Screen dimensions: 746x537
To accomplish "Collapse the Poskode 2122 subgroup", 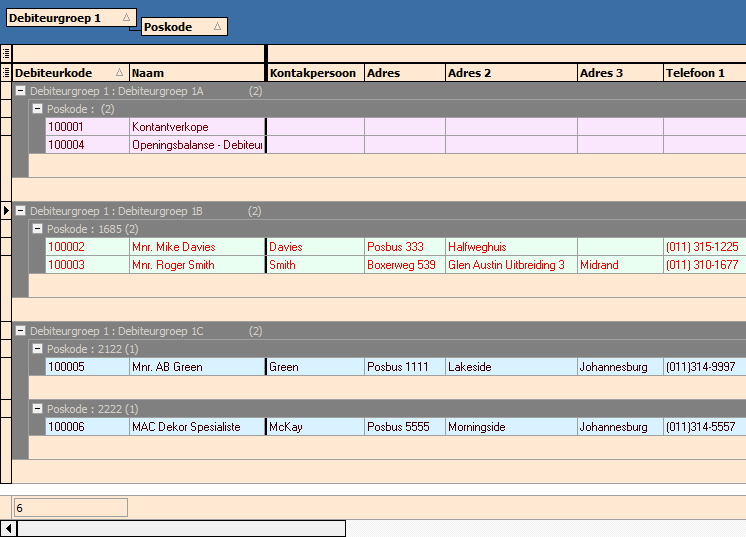I will click(37, 349).
